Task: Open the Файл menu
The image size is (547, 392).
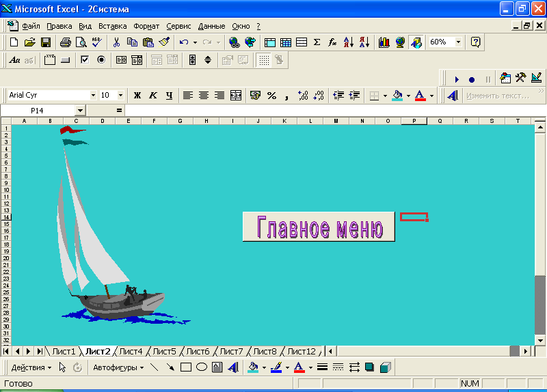Action: [31, 26]
